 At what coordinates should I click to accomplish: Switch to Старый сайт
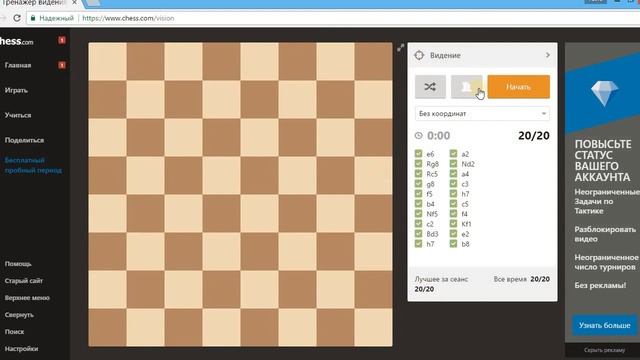[24, 281]
